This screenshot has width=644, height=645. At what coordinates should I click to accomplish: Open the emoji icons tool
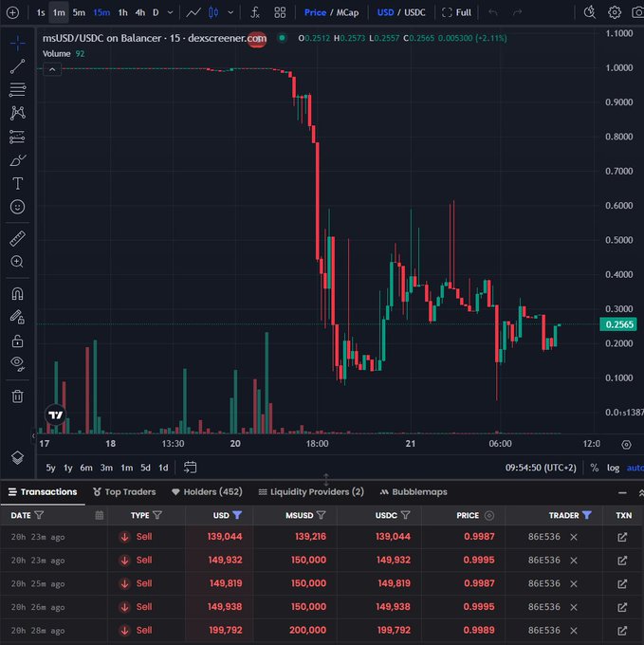point(17,207)
